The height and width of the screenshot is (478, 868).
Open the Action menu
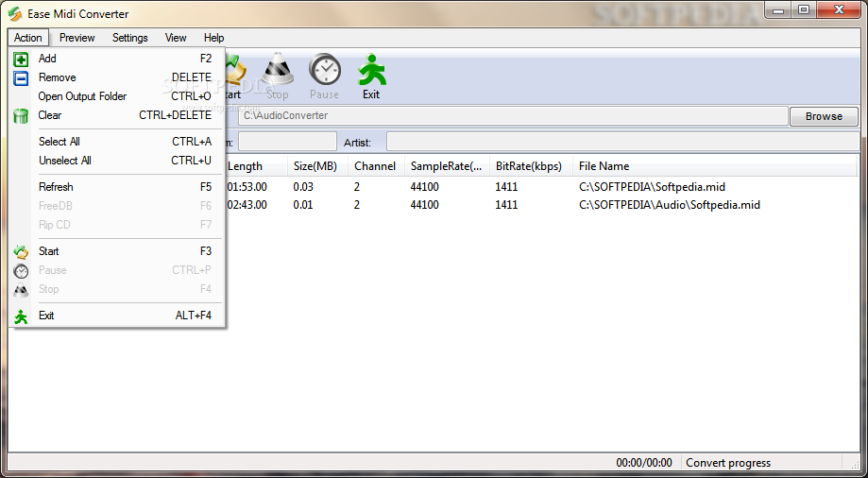click(x=28, y=38)
